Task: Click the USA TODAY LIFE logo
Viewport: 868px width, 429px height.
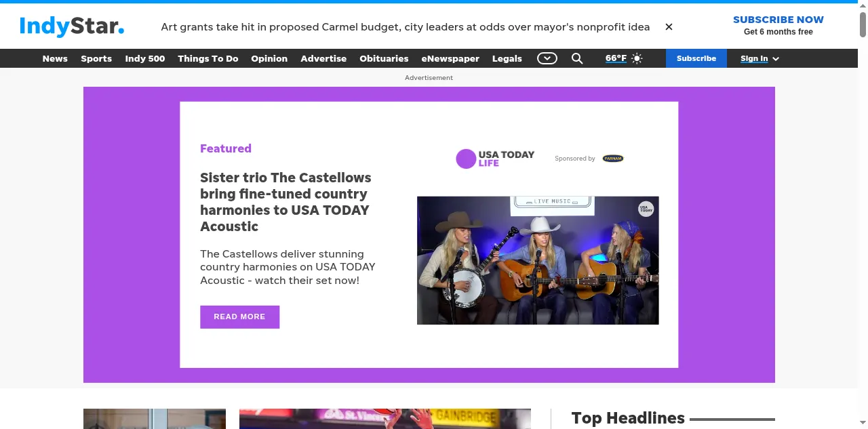Action: coord(495,159)
